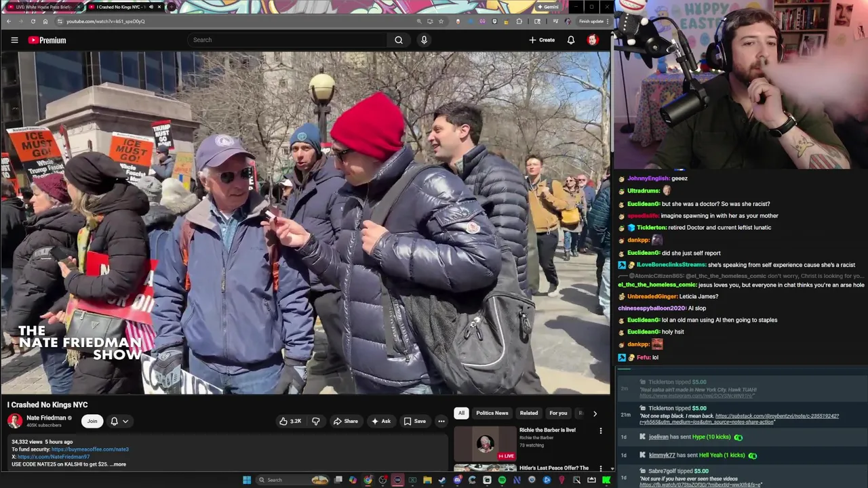Join the Nate Friedman channel
Screen dimensions: 868x488
point(92,421)
